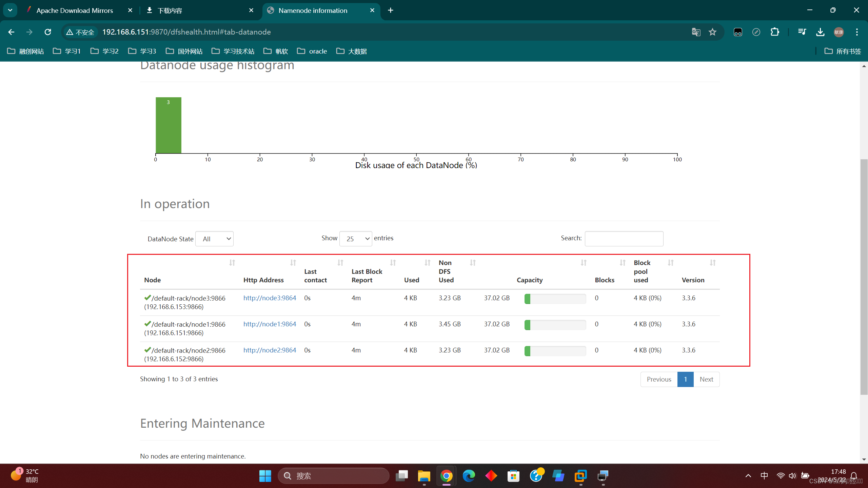Reload the Namenode page
Viewport: 868px width, 488px height.
pos(48,32)
